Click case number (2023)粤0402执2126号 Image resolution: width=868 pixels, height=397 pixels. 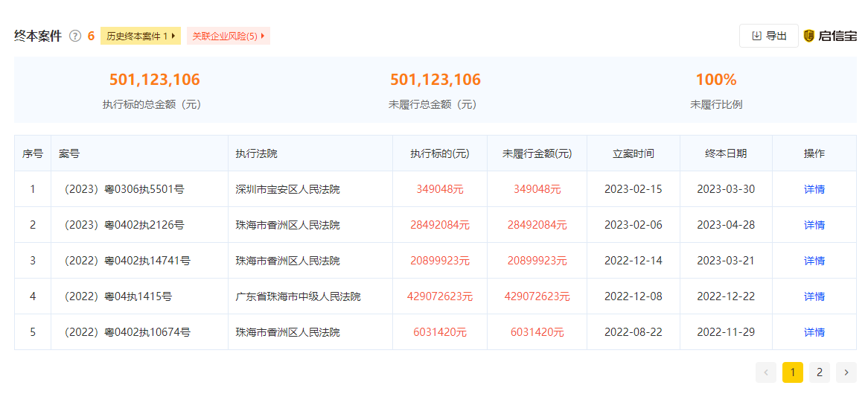click(122, 225)
